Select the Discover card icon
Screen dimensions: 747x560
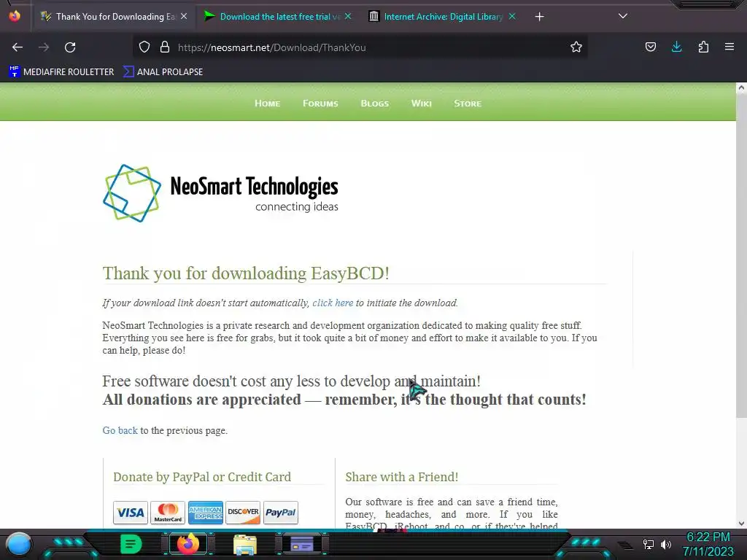pyautogui.click(x=243, y=513)
